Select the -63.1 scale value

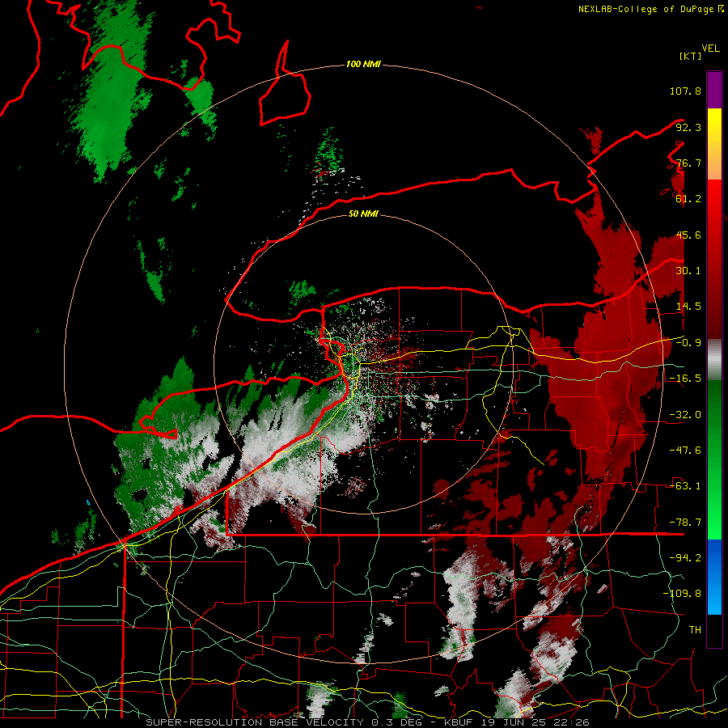[685, 486]
